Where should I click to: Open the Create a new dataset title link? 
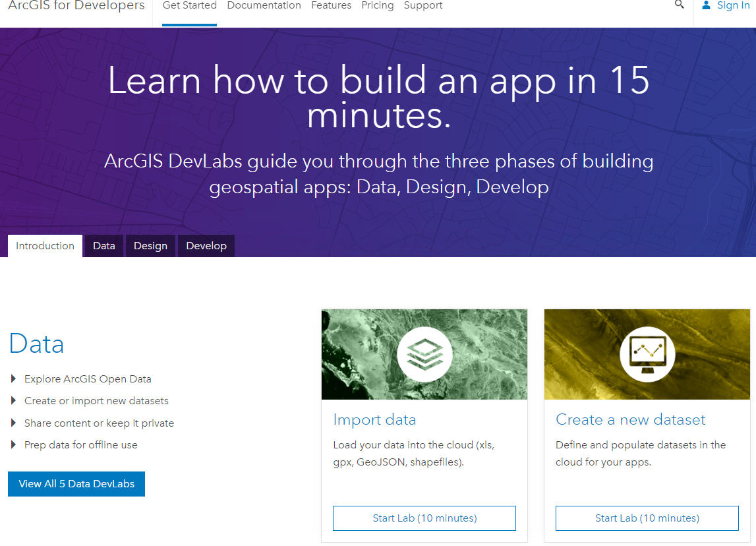(x=630, y=419)
